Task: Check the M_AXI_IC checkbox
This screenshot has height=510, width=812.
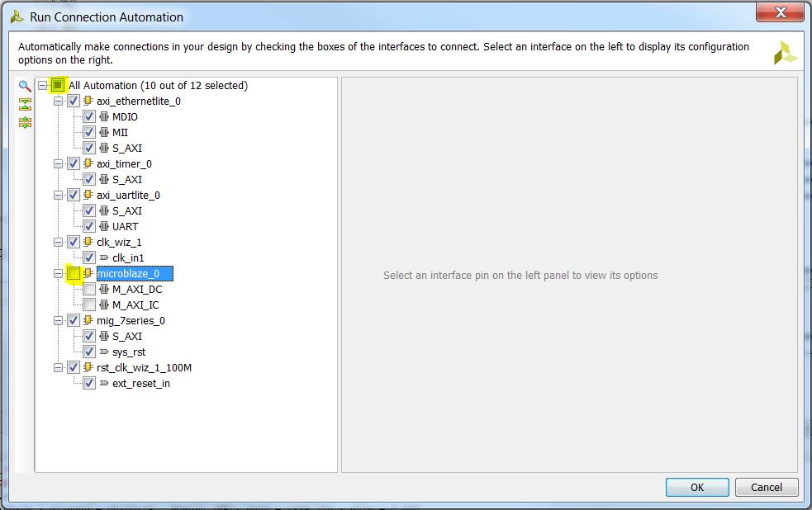Action: [89, 305]
